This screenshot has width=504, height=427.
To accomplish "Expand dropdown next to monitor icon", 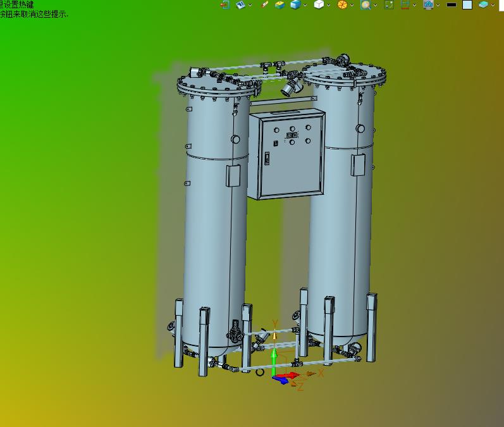I will click(x=438, y=5).
